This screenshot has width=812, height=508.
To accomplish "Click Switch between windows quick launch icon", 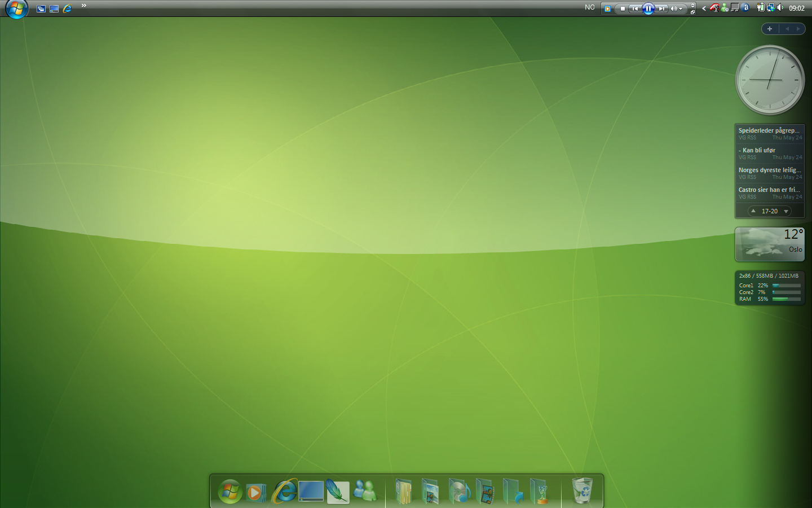I will [x=41, y=8].
